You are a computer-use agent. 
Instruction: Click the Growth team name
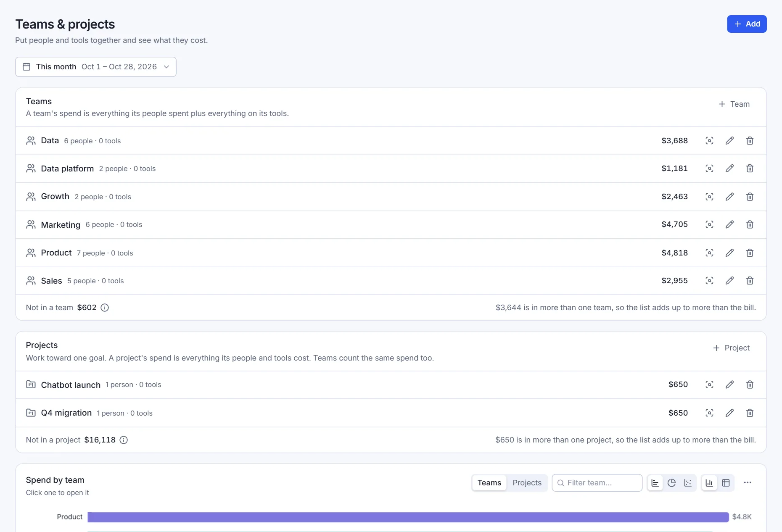point(55,196)
